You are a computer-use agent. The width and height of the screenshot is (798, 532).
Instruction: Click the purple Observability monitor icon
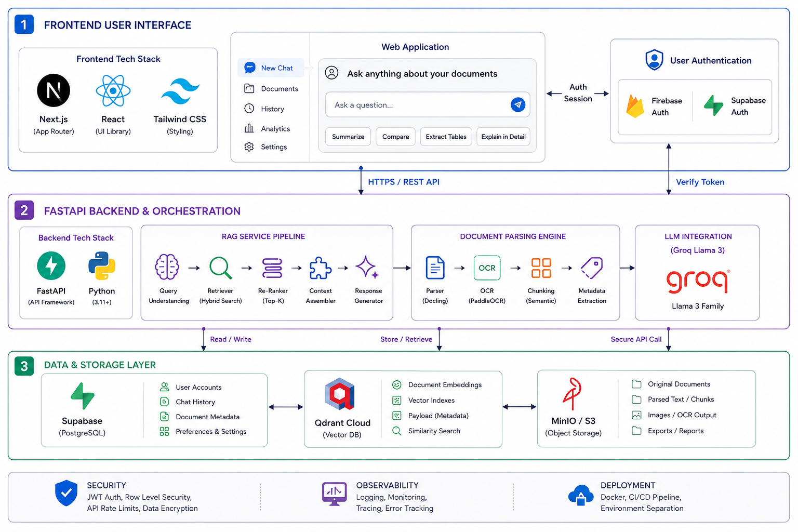335,494
